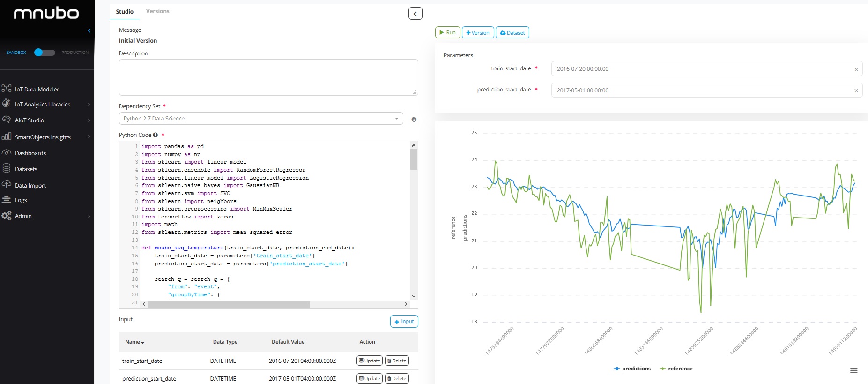
Task: Click the chart hamburger menu icon
Action: coord(853,370)
